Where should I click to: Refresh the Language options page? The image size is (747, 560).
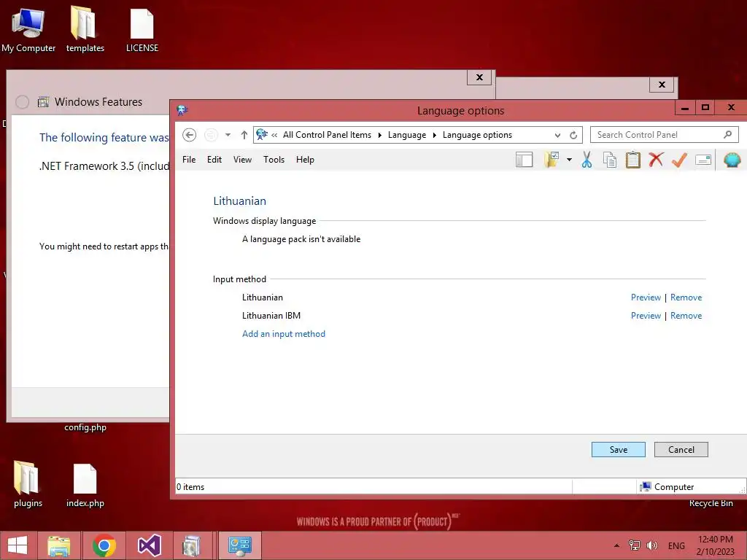coord(573,135)
